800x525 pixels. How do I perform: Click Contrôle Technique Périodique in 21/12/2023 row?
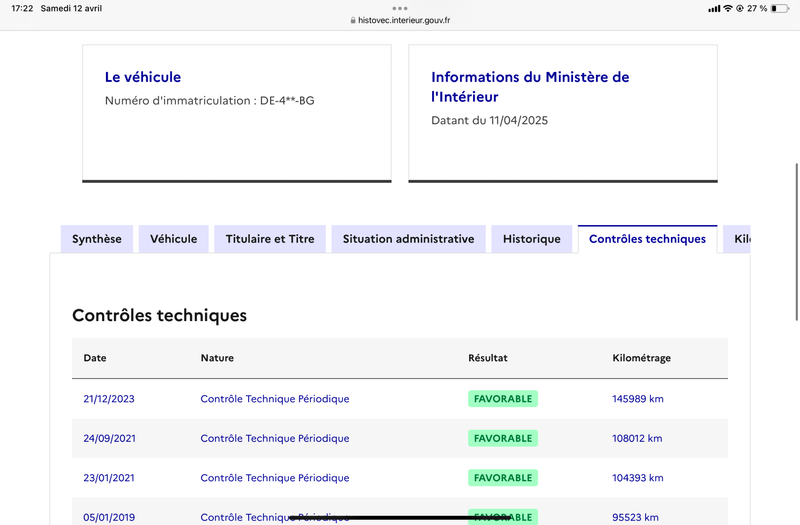click(274, 398)
